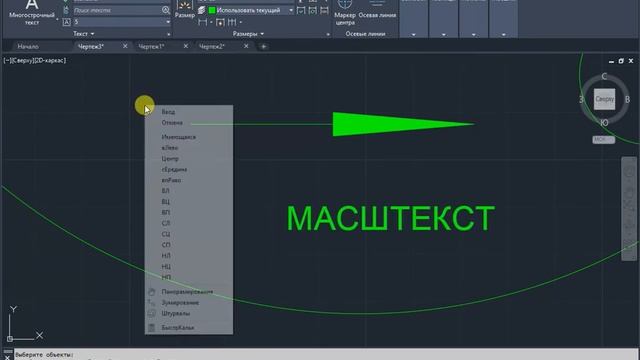Click the [-] viewport controls label
The image size is (640, 360).
point(7,60)
